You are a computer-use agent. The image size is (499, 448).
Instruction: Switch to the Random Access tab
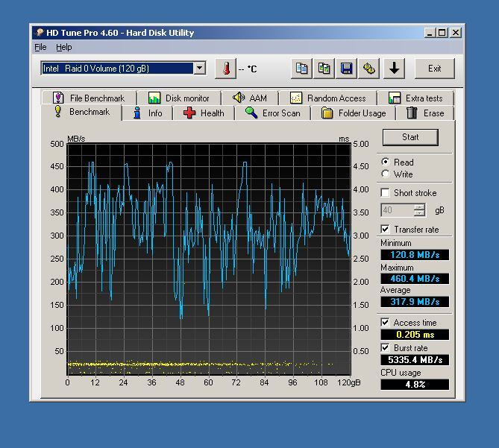click(x=327, y=98)
